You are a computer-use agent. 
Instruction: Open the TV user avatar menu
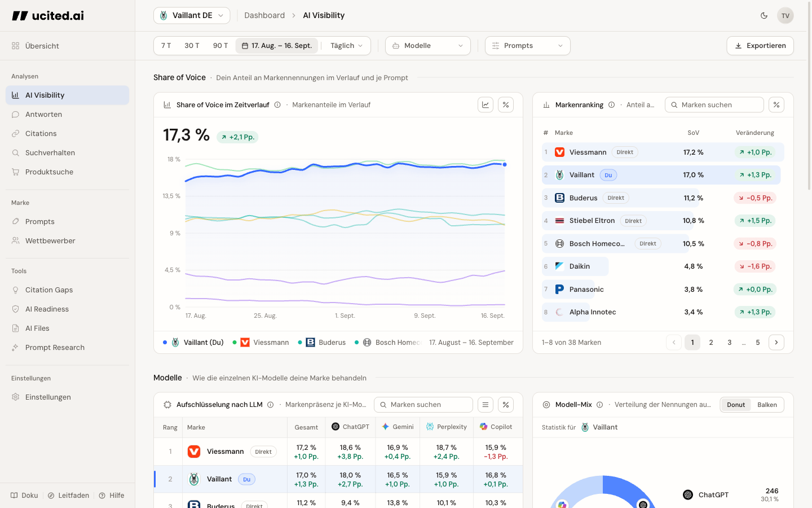tap(785, 15)
